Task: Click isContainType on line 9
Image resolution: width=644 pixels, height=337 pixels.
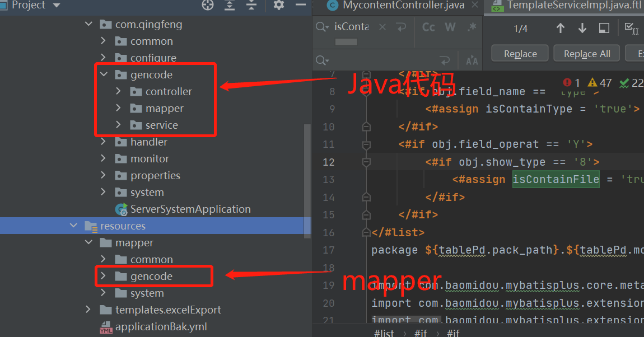Action: coord(529,109)
